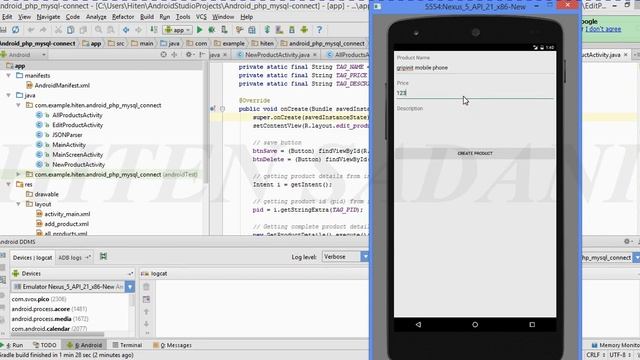Open the VCS menu

click(x=201, y=17)
